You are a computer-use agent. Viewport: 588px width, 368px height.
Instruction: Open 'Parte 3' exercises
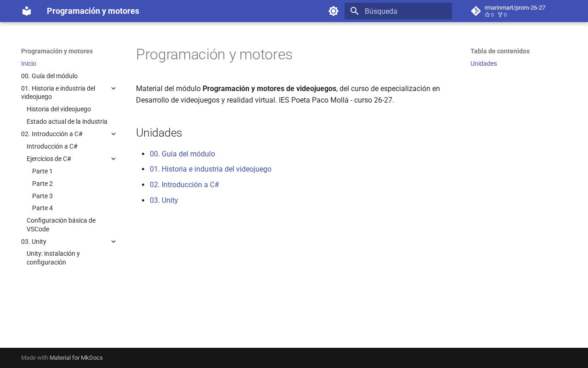click(x=42, y=196)
